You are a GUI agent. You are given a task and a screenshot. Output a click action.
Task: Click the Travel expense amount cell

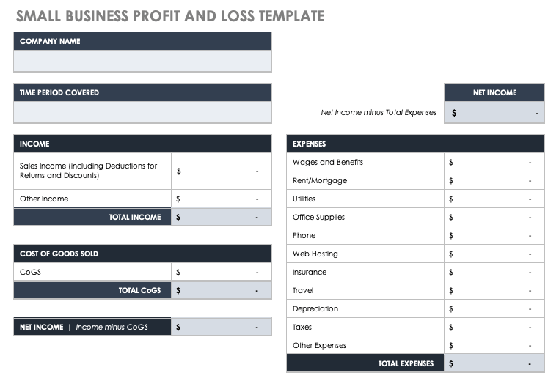coord(494,290)
